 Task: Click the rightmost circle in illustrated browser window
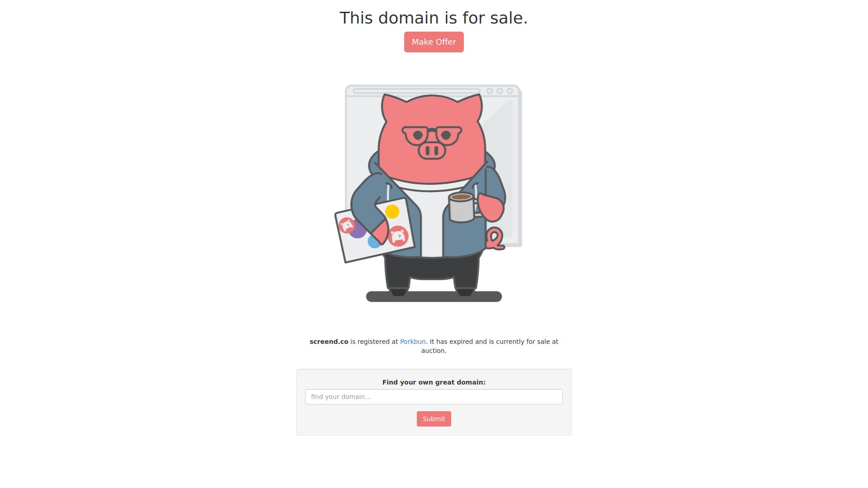(x=509, y=91)
